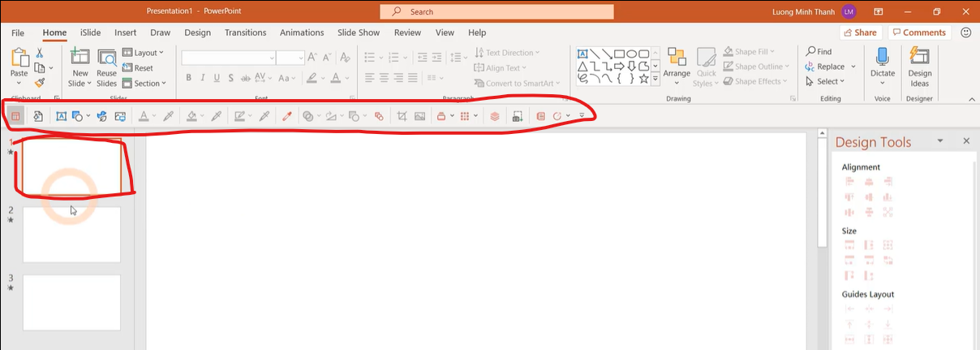Open Design Ideas
The image size is (980, 350).
(919, 66)
